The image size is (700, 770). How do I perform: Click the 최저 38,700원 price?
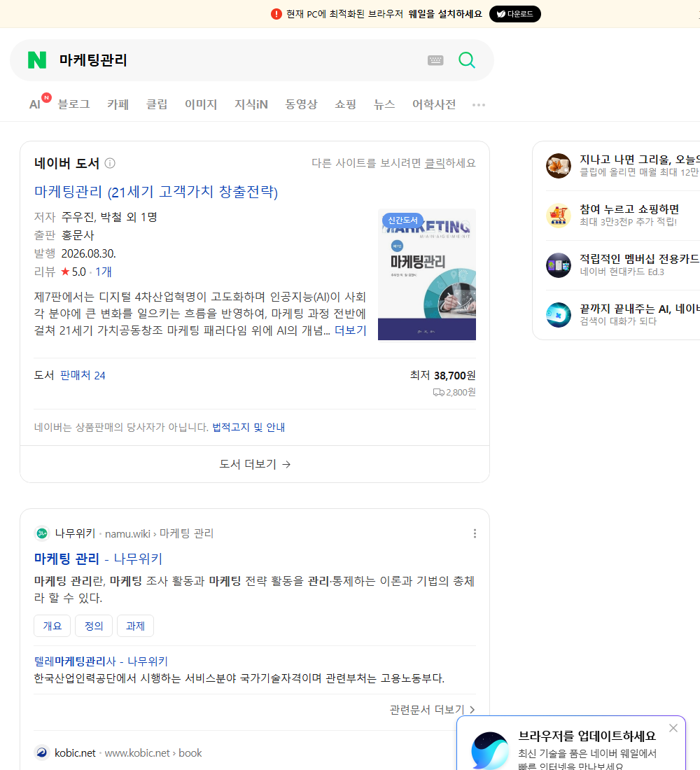[x=442, y=375]
